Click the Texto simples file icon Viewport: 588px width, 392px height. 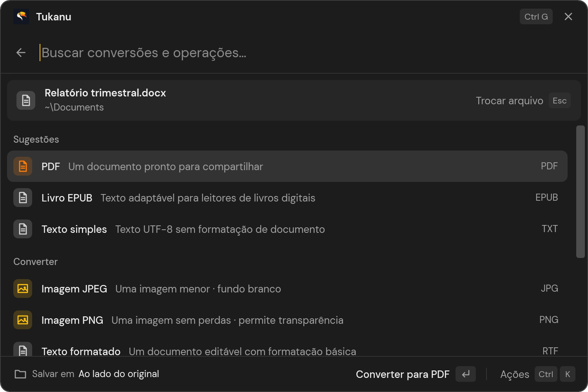(x=23, y=229)
